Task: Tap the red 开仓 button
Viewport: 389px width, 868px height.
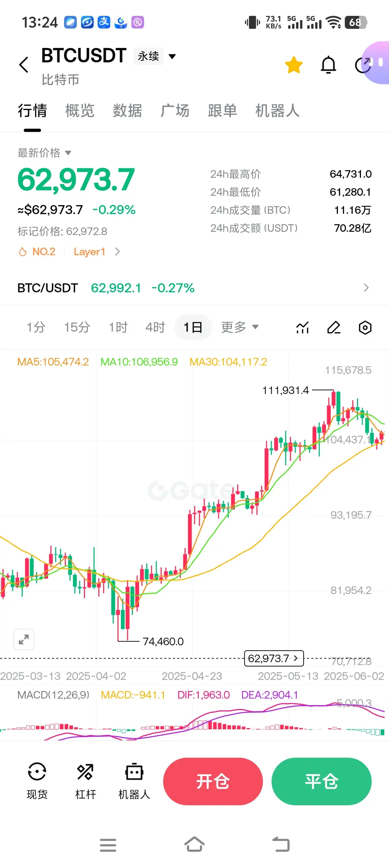Action: tap(213, 781)
